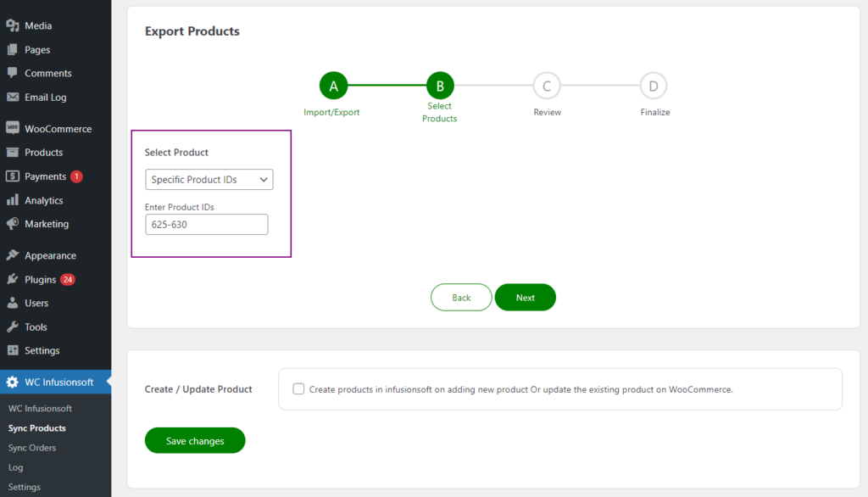
Task: Open Settings link under WC Infusionsoft
Action: [x=25, y=487]
